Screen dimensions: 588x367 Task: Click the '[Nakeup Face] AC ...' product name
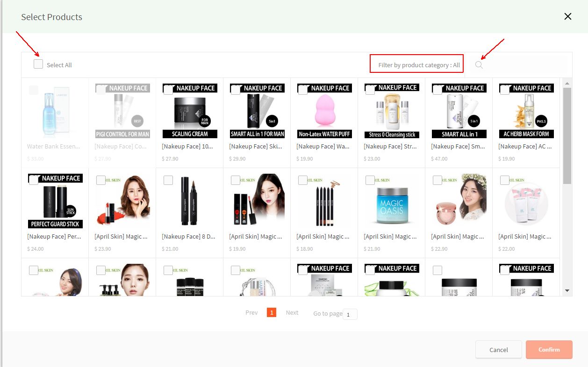(x=525, y=146)
